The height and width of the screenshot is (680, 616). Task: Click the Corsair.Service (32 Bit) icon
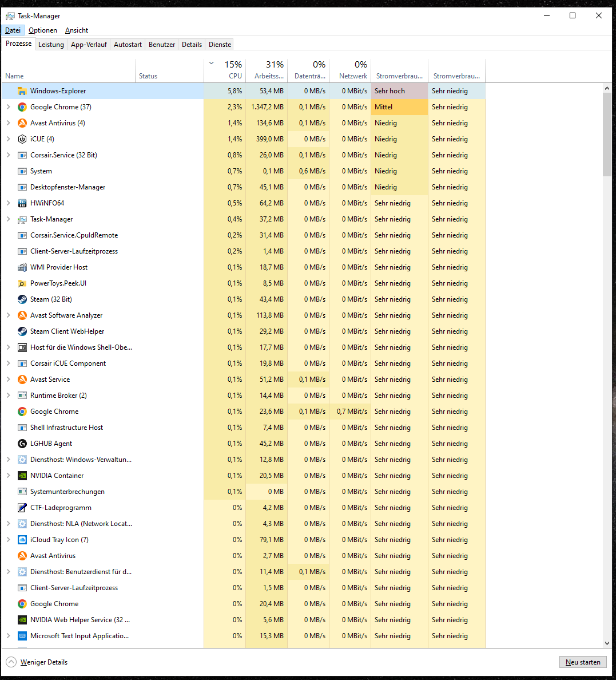pyautogui.click(x=22, y=155)
